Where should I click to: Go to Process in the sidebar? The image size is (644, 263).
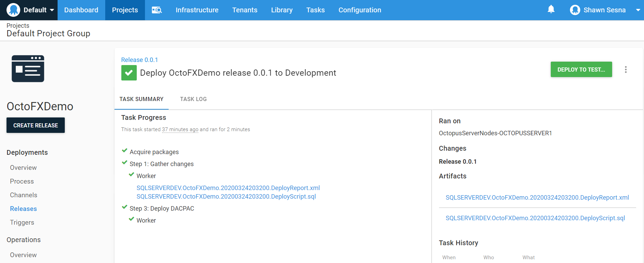22,181
